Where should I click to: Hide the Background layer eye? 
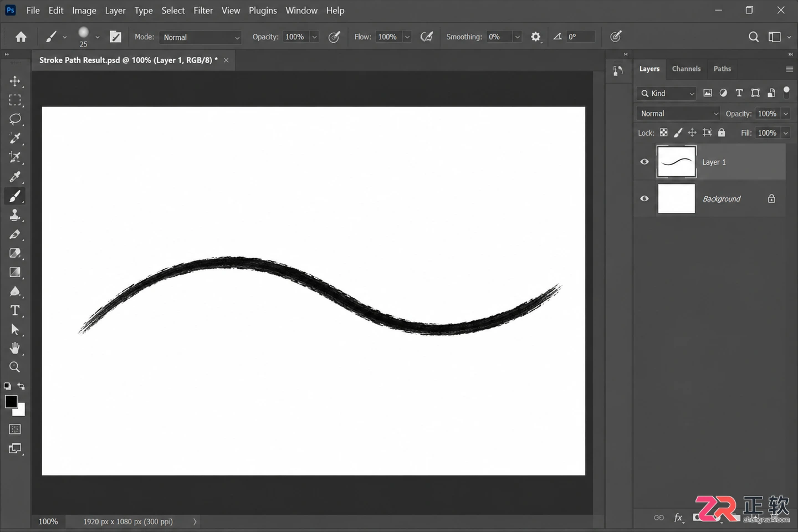[644, 198]
